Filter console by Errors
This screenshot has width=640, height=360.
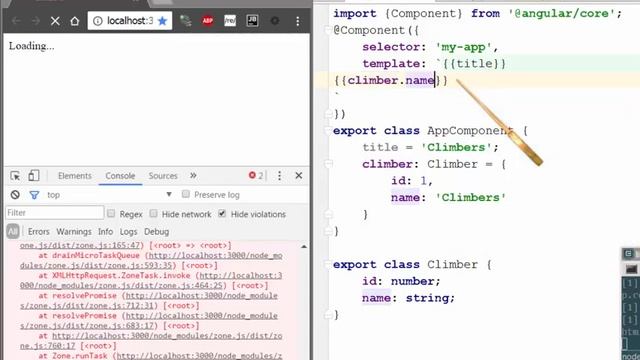click(38, 231)
